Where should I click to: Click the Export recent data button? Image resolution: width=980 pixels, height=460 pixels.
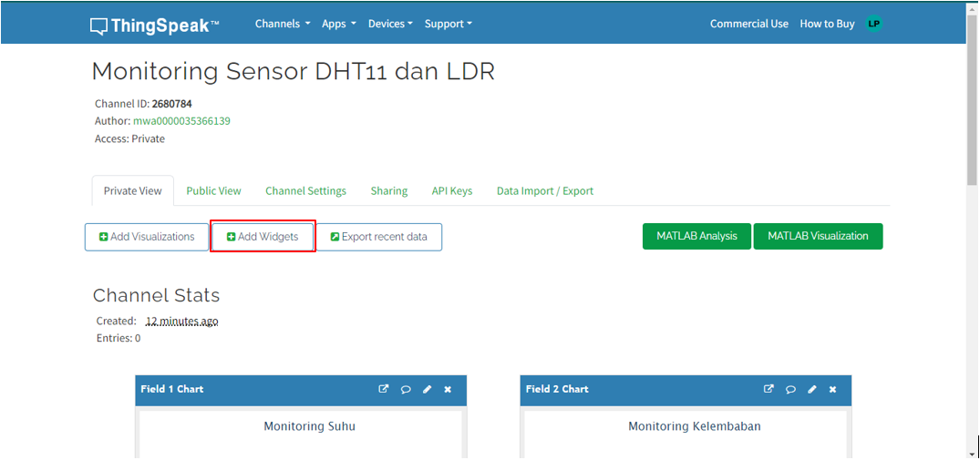coord(379,237)
